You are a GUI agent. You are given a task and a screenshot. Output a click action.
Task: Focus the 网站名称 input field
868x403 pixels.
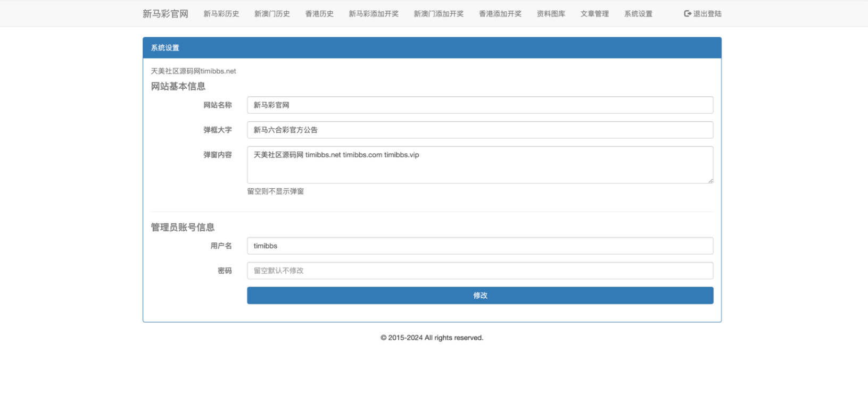(480, 105)
